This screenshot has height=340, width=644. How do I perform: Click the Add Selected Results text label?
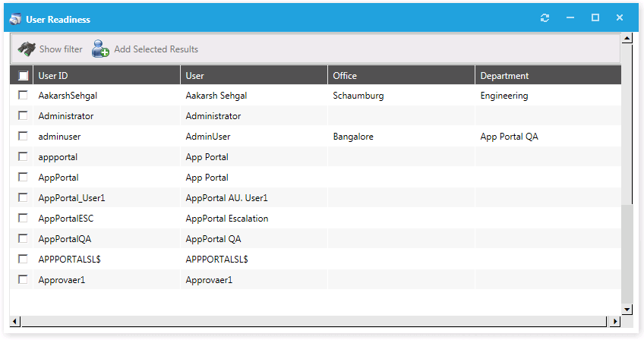click(x=156, y=49)
